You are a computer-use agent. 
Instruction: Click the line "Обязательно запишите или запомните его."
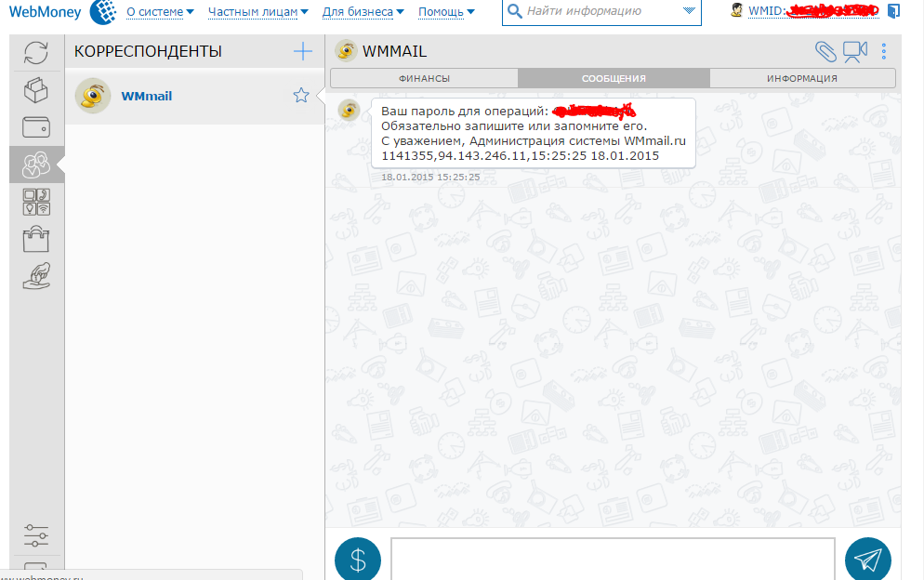(x=514, y=125)
